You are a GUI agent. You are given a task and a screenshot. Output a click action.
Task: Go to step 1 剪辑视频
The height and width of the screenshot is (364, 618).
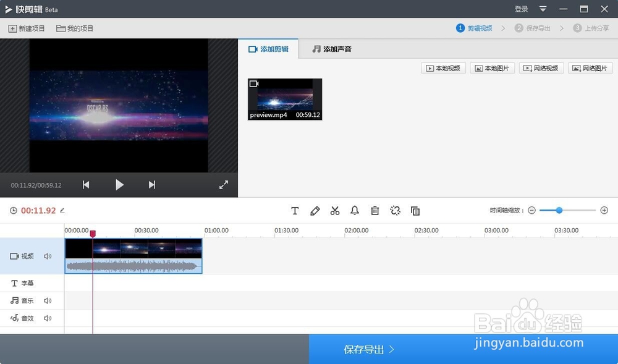[x=474, y=28]
